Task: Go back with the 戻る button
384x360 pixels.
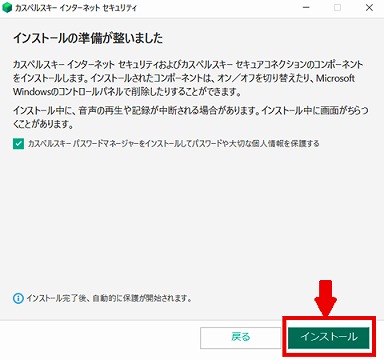Action: [241, 337]
